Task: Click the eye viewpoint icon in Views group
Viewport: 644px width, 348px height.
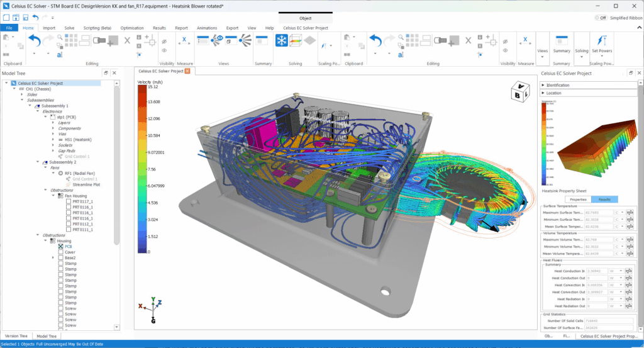Action: tap(217, 40)
